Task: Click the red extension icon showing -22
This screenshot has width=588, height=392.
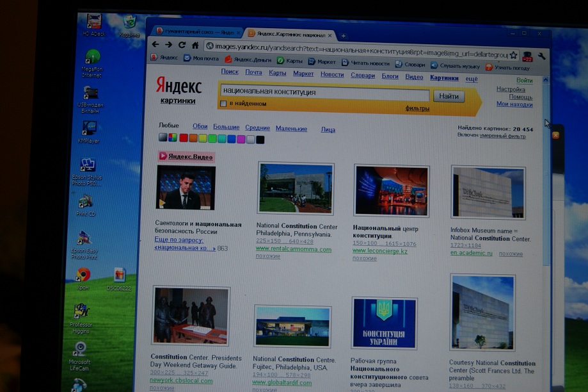Action: pos(528,56)
